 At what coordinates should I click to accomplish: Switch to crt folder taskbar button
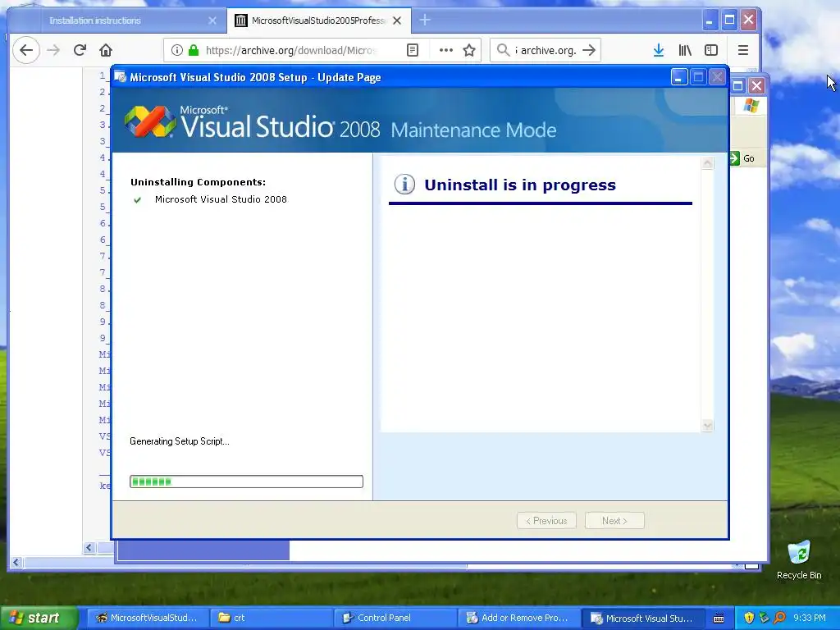271,618
